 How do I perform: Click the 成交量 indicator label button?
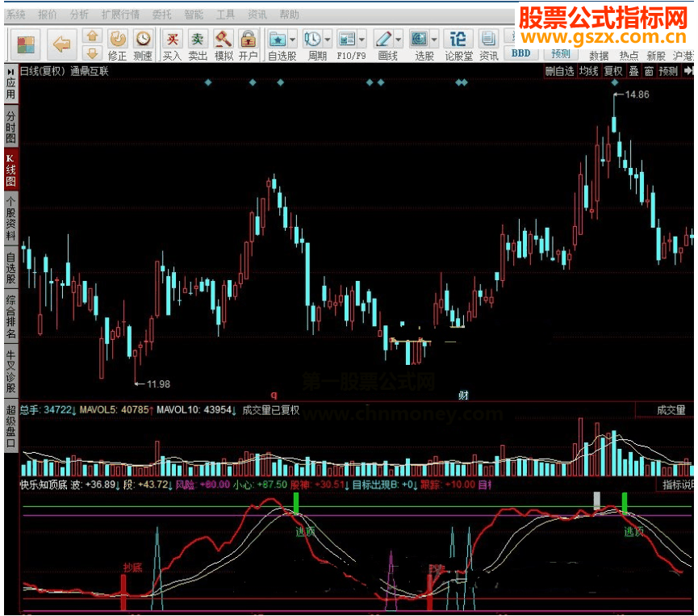(x=670, y=410)
